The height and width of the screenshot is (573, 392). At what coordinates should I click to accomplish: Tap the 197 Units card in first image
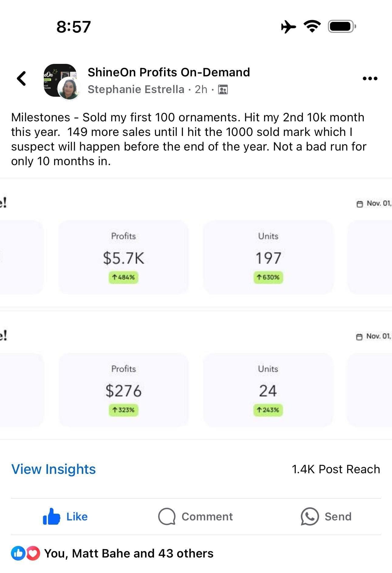tap(268, 257)
